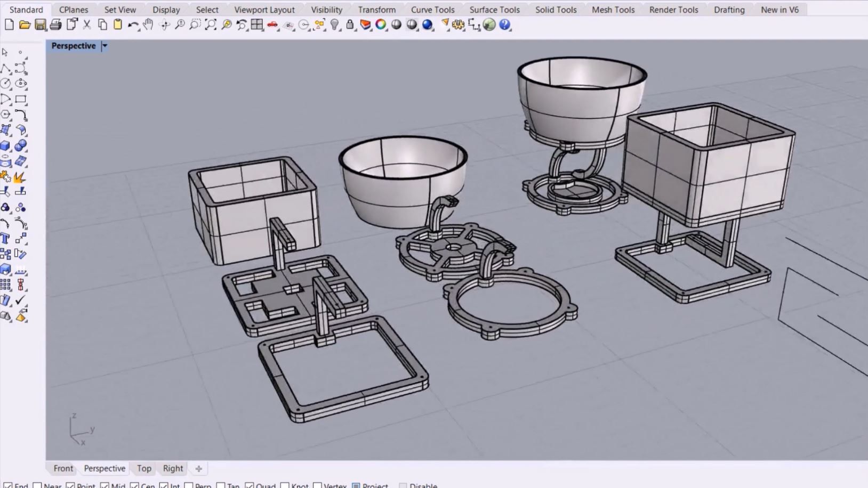The image size is (868, 488).
Task: Click the Undo arrow icon
Action: tap(133, 25)
